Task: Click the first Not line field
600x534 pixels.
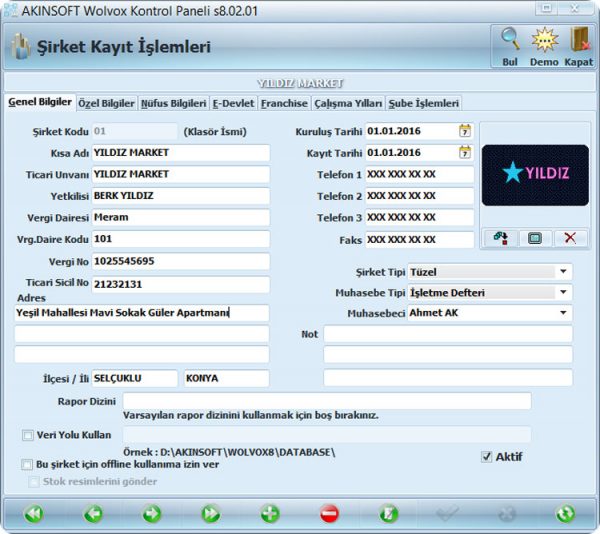Action: tap(448, 334)
